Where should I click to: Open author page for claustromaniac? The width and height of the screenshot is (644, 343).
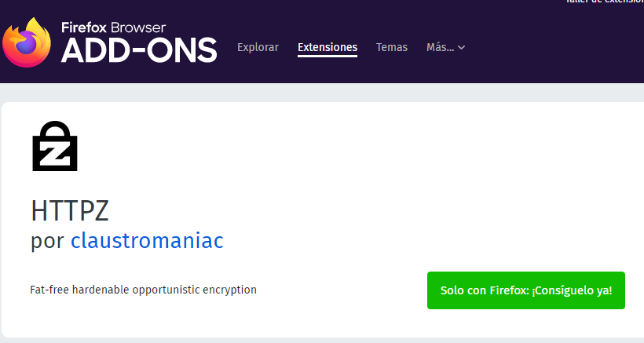point(147,240)
